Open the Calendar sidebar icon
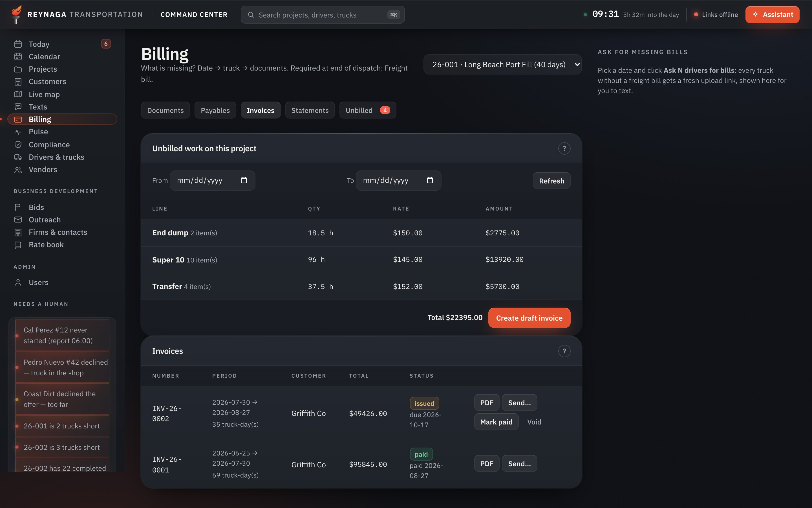This screenshot has height=508, width=812. coord(18,56)
